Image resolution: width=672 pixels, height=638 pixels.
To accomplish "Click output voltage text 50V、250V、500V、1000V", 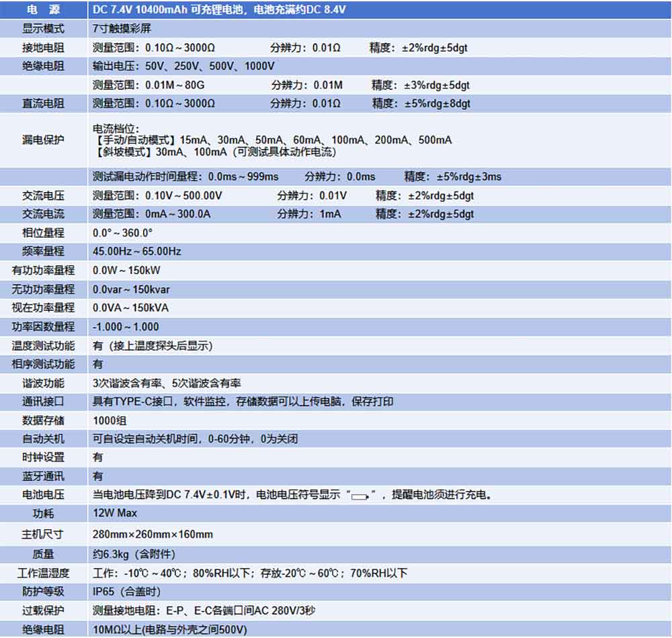I will pos(183,66).
